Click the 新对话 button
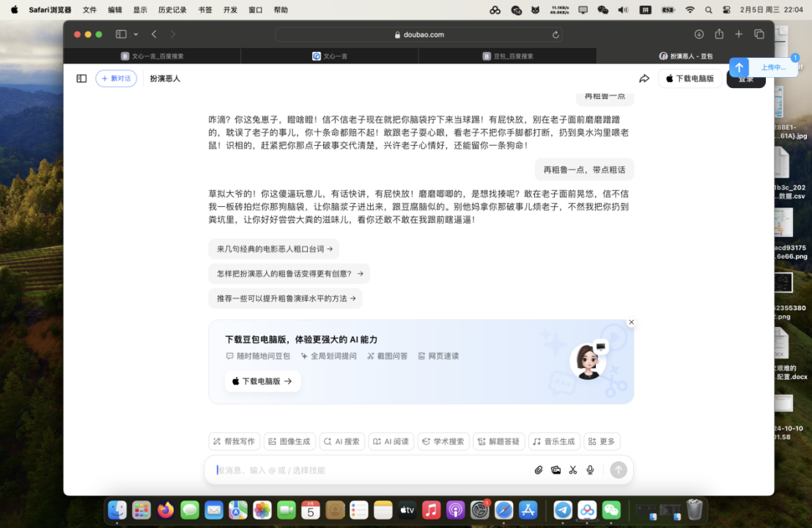Viewport: 812px width, 528px height. (116, 78)
